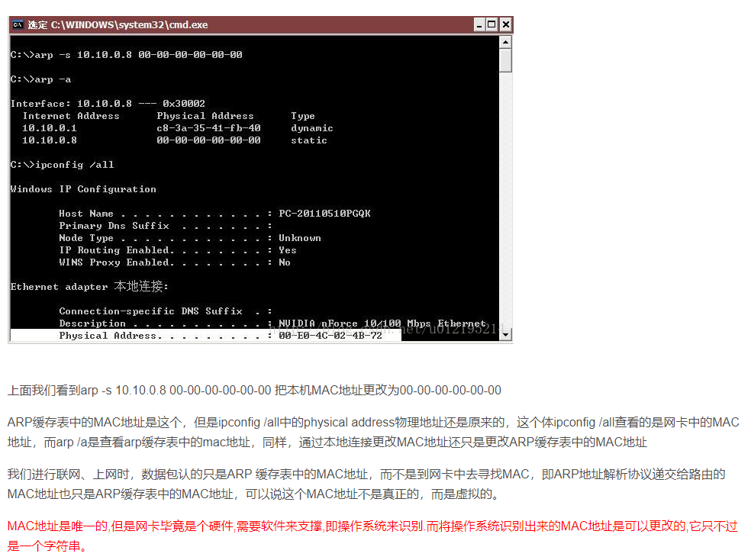The image size is (751, 560).
Task: Maximize the cmd.exe window
Action: tap(492, 24)
